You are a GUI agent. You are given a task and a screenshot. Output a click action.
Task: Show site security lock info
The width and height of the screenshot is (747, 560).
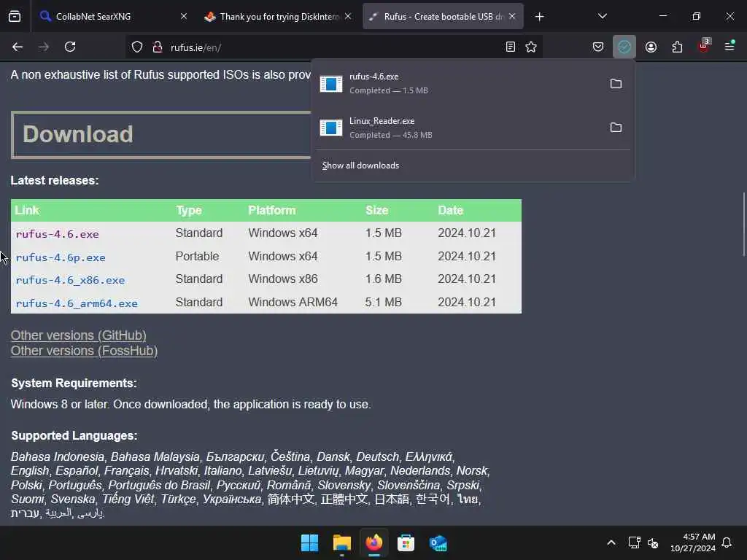point(158,47)
